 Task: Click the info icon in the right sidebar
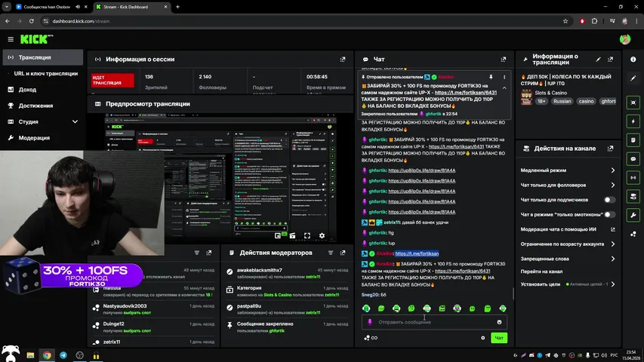[x=633, y=60]
